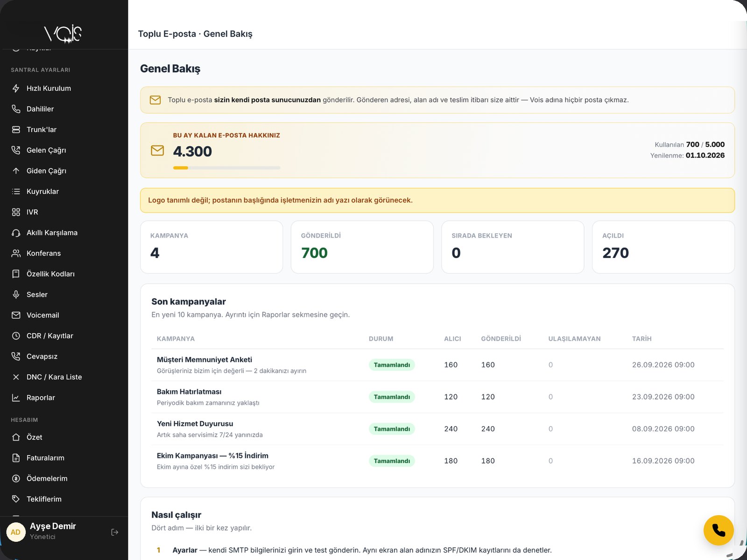This screenshot has height=560, width=747.
Task: Click the IVR grid icon
Action: [x=16, y=212]
